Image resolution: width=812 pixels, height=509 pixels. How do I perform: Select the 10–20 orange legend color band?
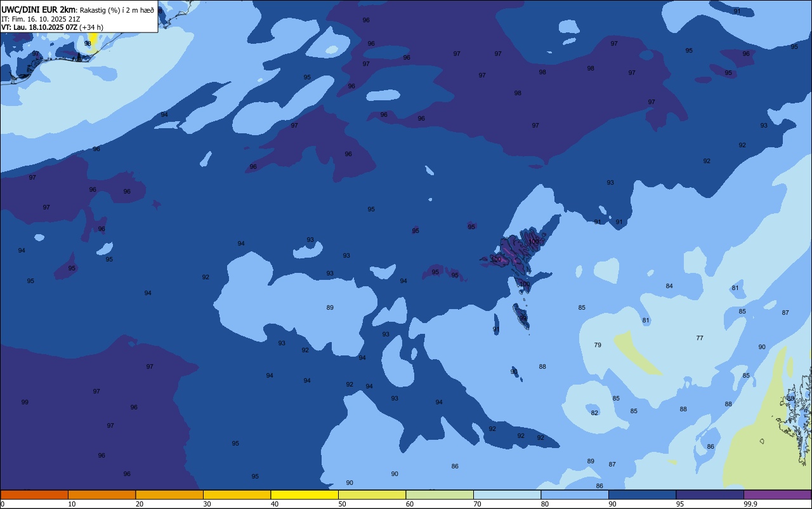pyautogui.click(x=101, y=494)
